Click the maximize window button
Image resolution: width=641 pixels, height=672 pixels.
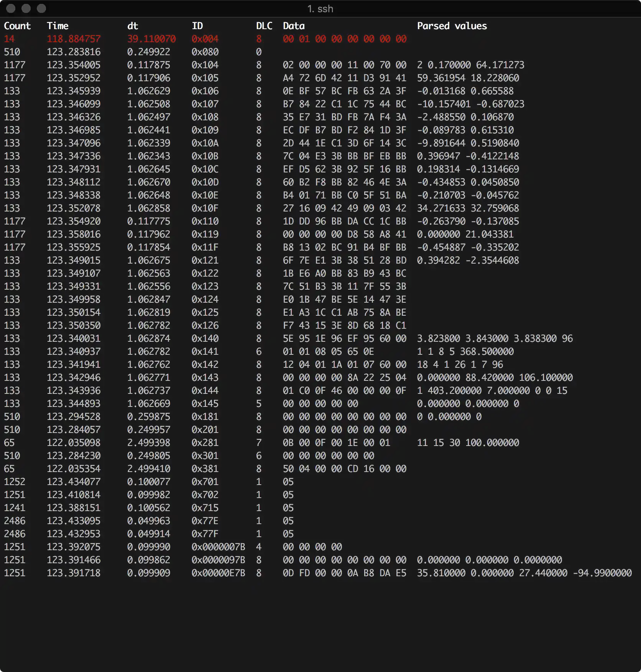click(x=41, y=8)
